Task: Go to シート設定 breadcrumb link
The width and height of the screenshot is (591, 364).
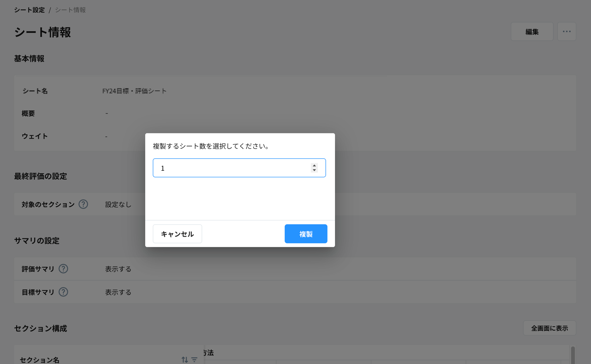Action: coord(30,10)
